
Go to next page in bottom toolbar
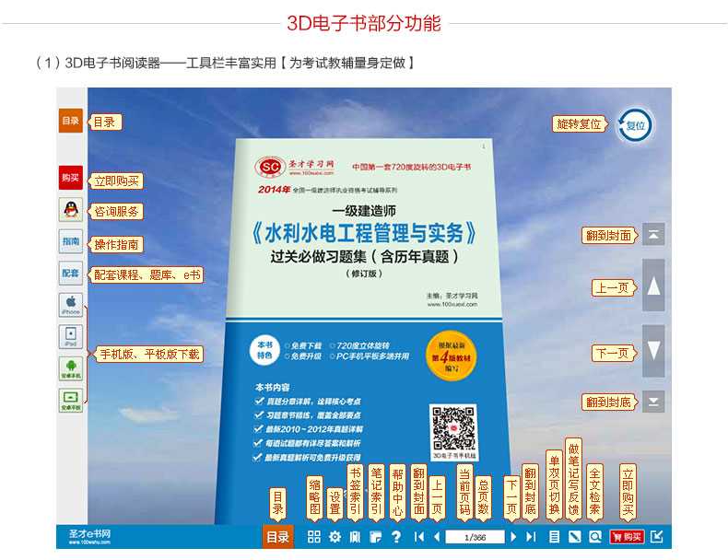(514, 537)
